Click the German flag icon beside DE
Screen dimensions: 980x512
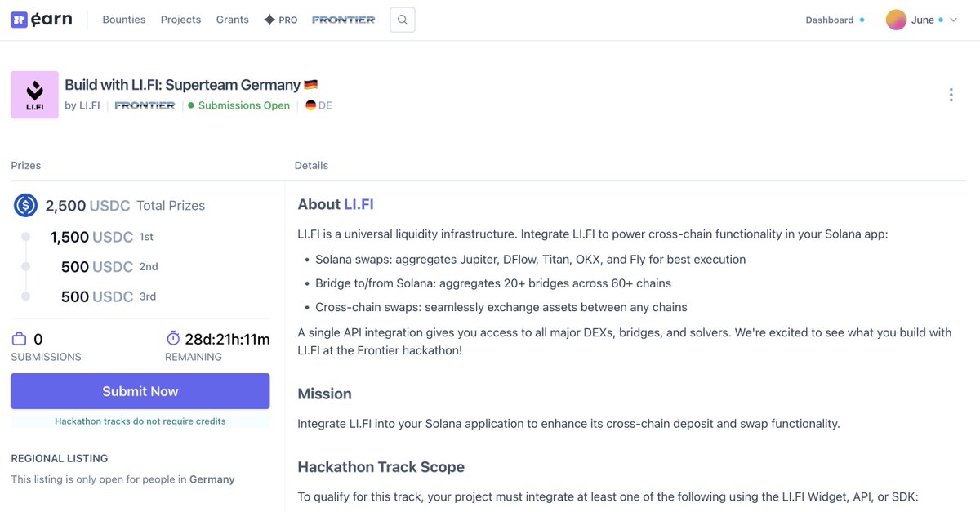coord(310,105)
